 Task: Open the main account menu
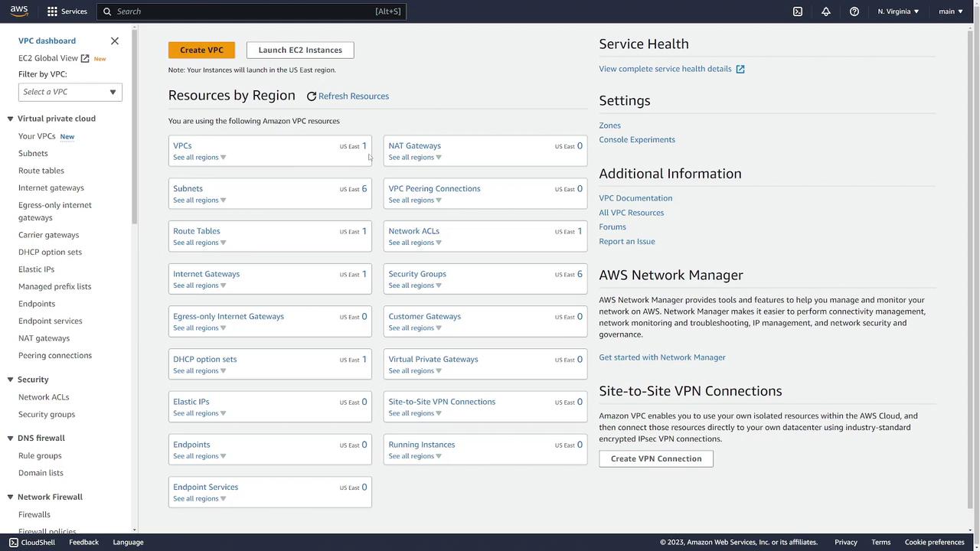951,11
